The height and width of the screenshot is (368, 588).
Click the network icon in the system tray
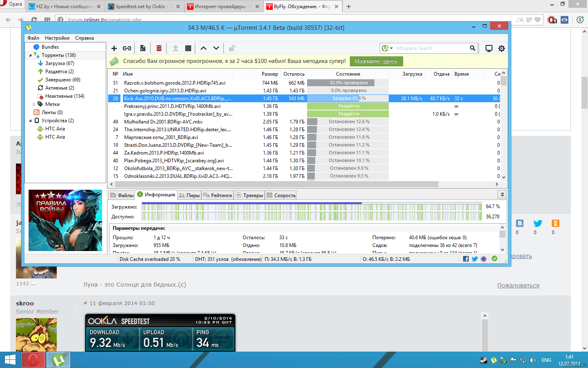[523, 360]
